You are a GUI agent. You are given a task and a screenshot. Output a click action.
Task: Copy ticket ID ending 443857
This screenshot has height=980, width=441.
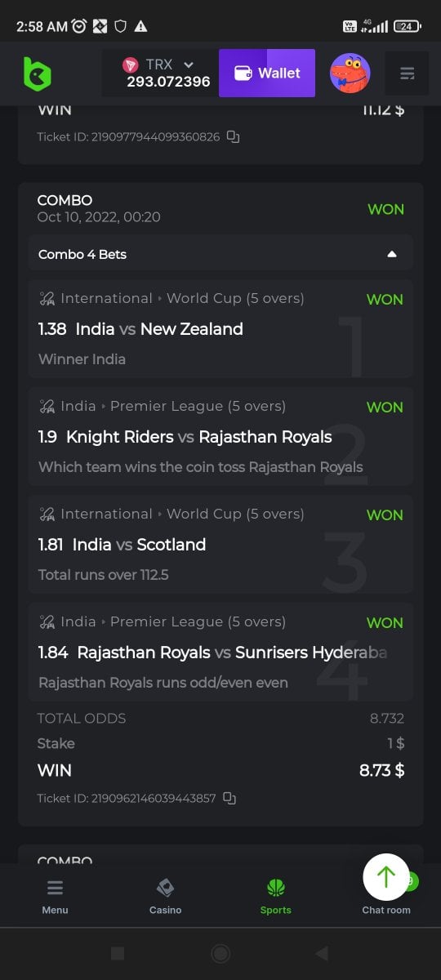(229, 798)
